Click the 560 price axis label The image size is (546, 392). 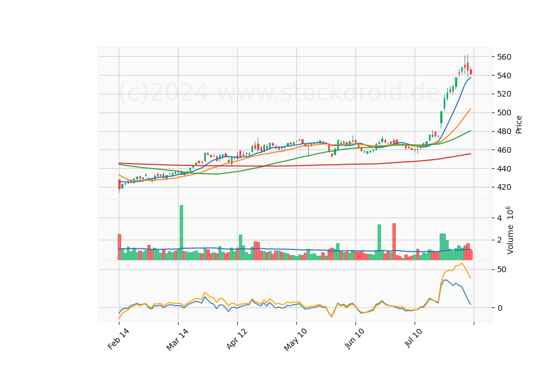pyautogui.click(x=504, y=57)
